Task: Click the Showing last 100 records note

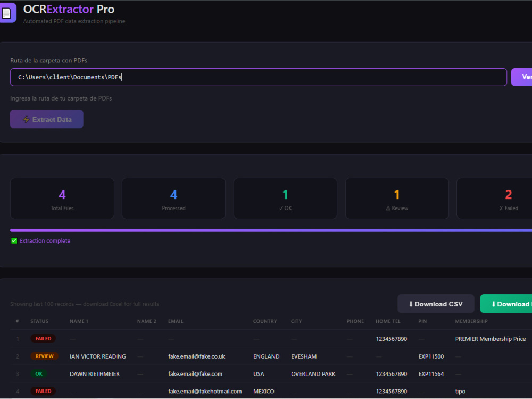Action: (85, 304)
